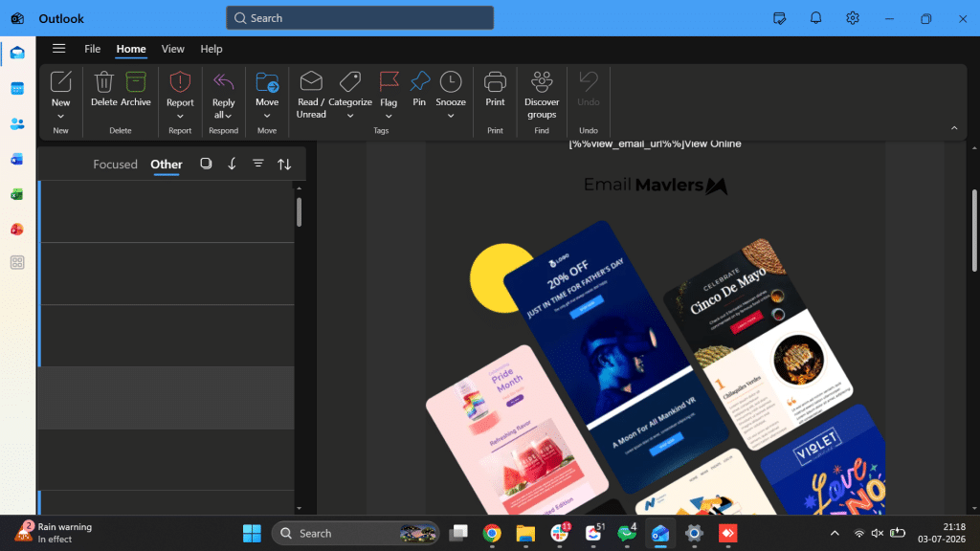Open the People contacts sidebar icon
The image size is (980, 551).
(x=17, y=123)
